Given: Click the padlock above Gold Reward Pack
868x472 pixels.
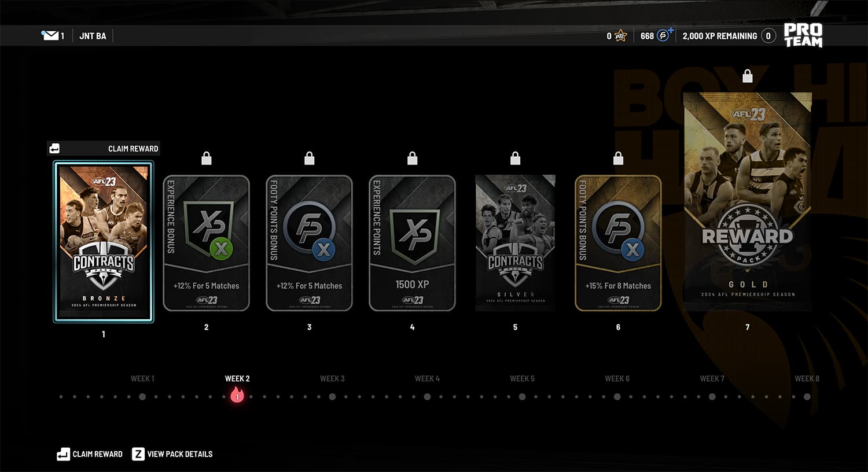Looking at the screenshot, I should pos(748,76).
